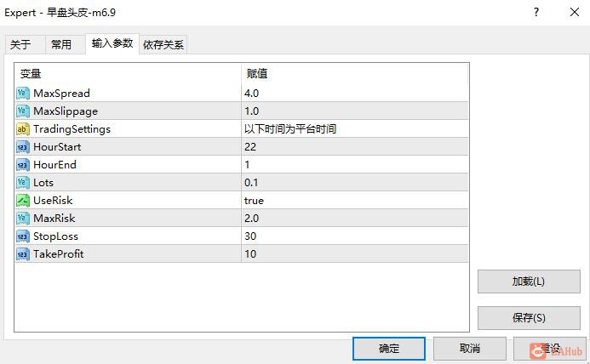
Task: Click the 加载(L) button
Action: point(529,282)
